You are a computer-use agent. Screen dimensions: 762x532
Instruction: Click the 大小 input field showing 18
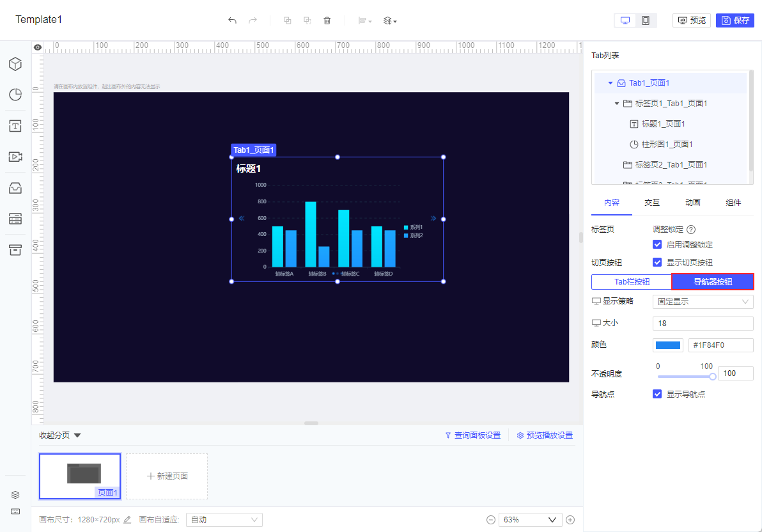click(703, 324)
